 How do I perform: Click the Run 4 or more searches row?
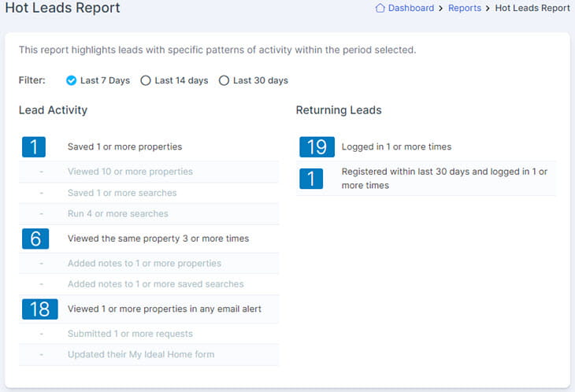(149, 214)
